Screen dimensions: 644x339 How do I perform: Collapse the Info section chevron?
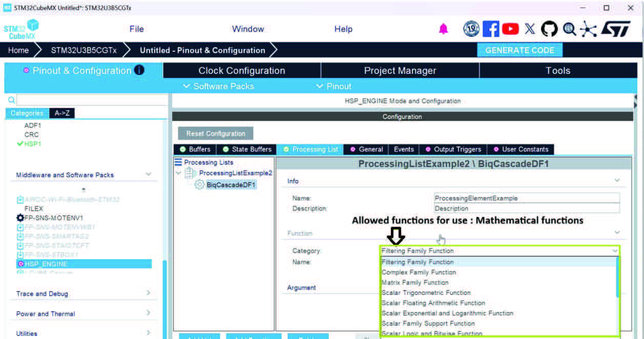617,181
